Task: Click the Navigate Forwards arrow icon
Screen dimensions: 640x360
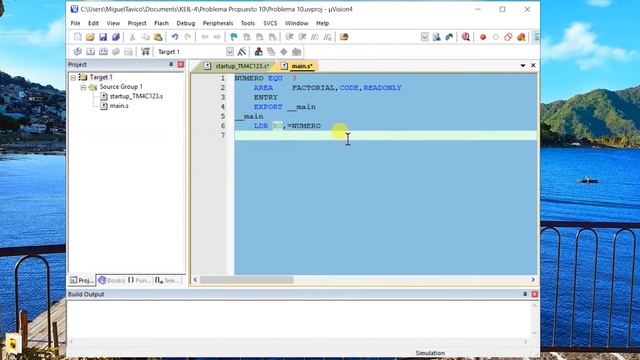Action: coord(217,37)
